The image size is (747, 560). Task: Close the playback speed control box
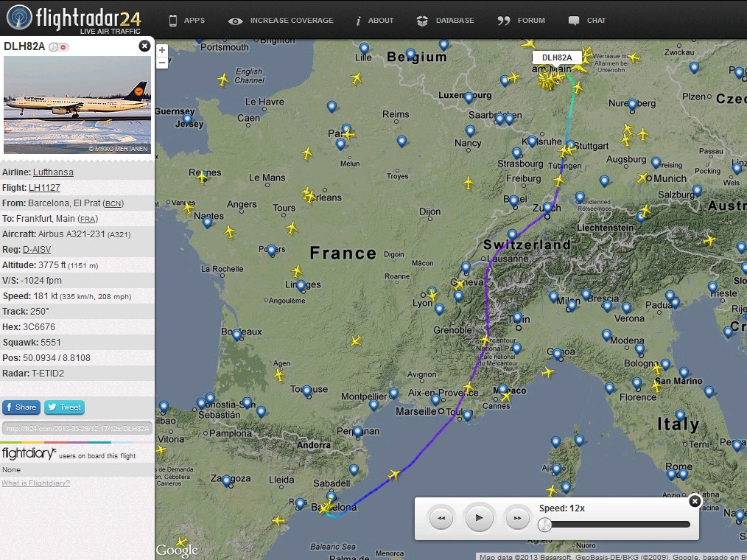click(x=695, y=501)
